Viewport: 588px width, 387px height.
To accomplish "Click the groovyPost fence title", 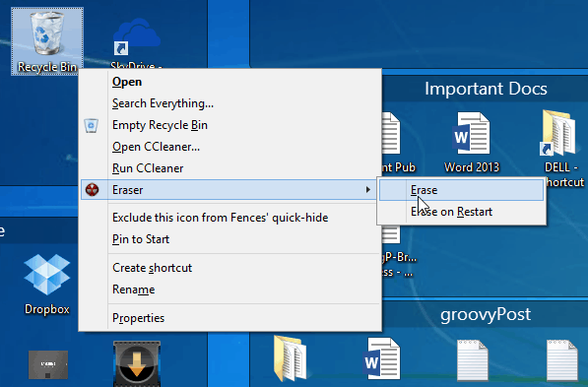I will point(486,314).
